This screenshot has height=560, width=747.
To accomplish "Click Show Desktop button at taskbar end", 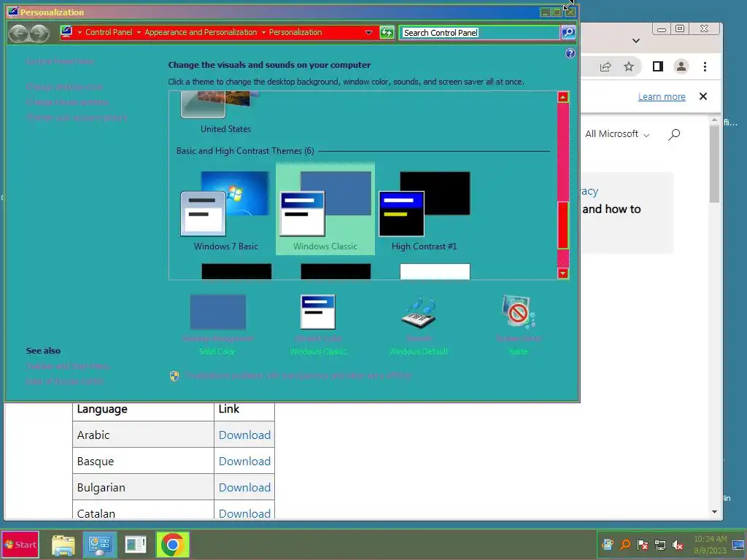I will [738, 545].
